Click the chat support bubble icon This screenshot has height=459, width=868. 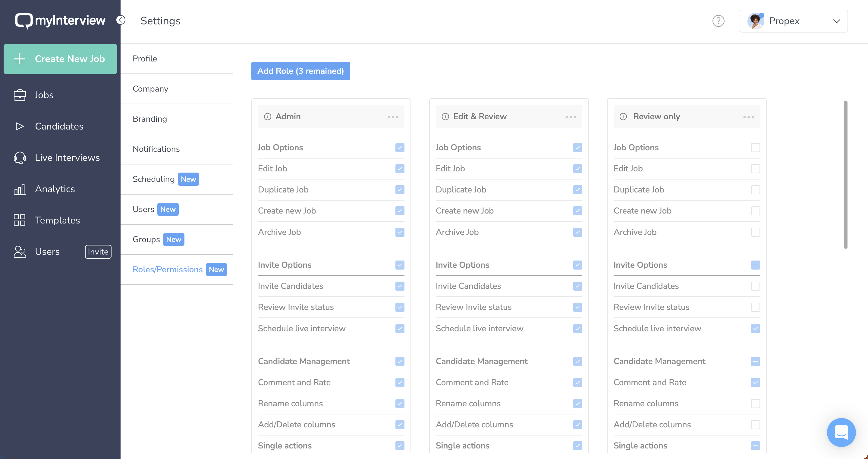click(841, 432)
